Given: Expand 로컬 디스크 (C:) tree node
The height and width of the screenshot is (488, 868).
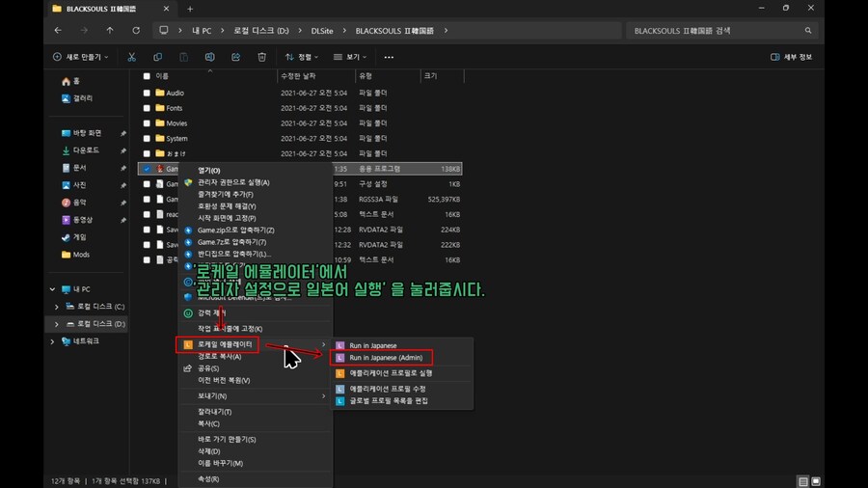Looking at the screenshot, I should click(x=57, y=307).
